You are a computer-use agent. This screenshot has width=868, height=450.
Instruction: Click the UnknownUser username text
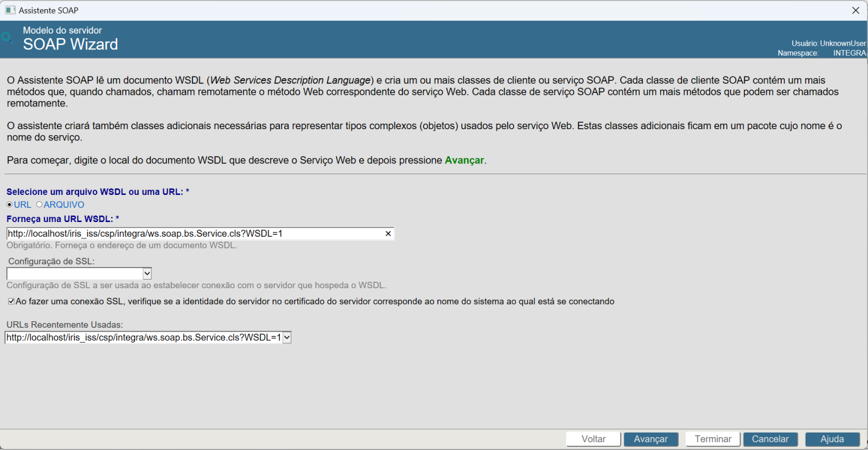point(843,43)
